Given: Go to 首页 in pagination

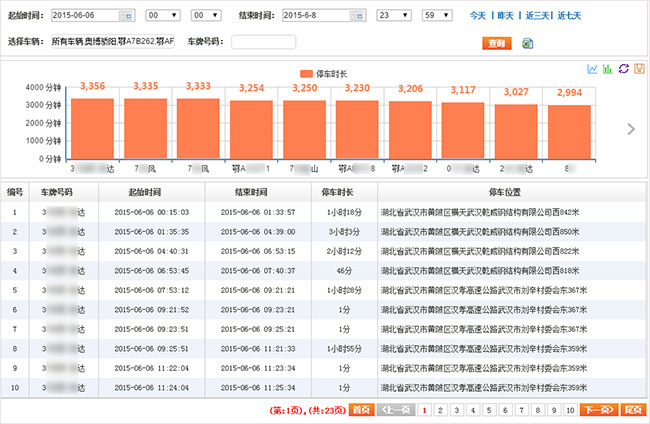Looking at the screenshot, I should (361, 410).
